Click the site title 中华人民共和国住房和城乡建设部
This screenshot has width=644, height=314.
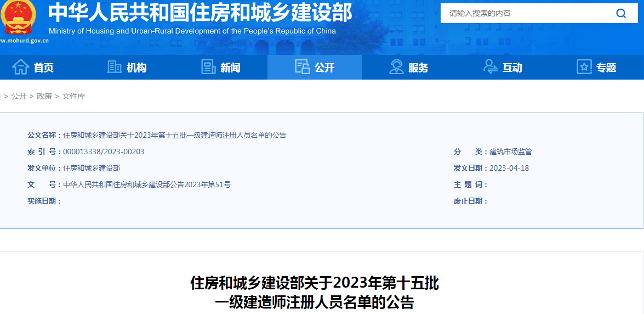click(201, 13)
